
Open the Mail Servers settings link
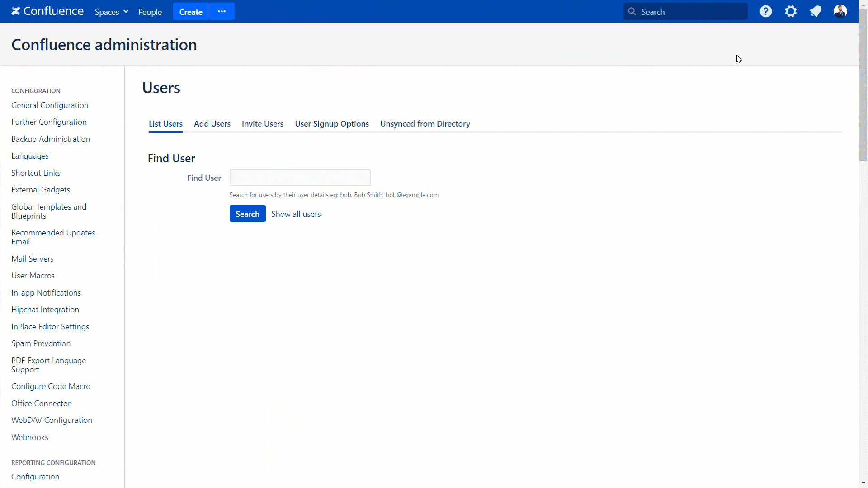coord(32,258)
